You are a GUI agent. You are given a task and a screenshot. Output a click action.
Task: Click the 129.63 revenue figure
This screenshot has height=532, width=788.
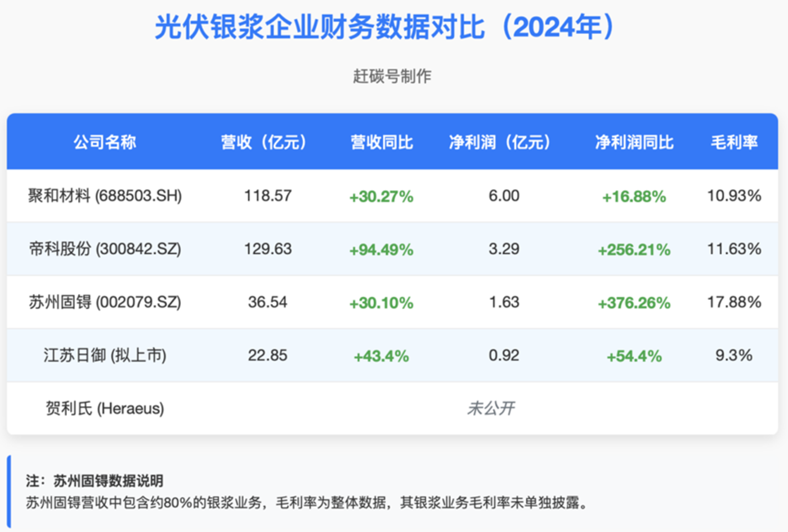click(267, 249)
